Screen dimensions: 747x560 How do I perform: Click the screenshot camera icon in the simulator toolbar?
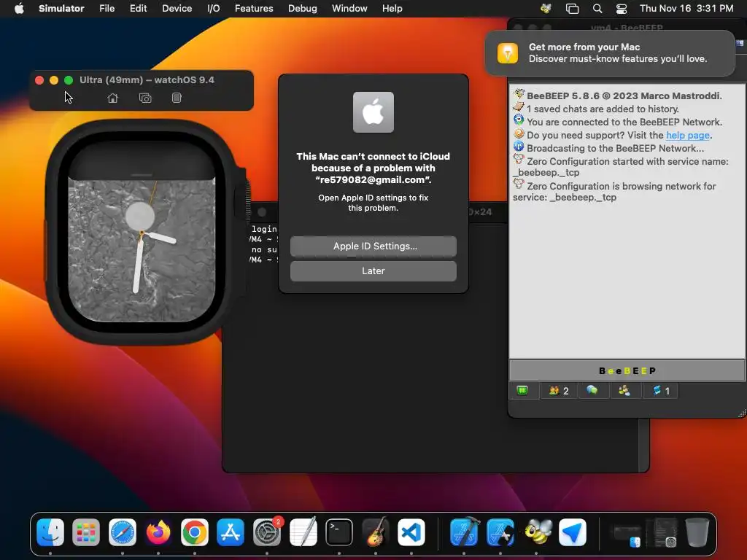pyautogui.click(x=145, y=98)
